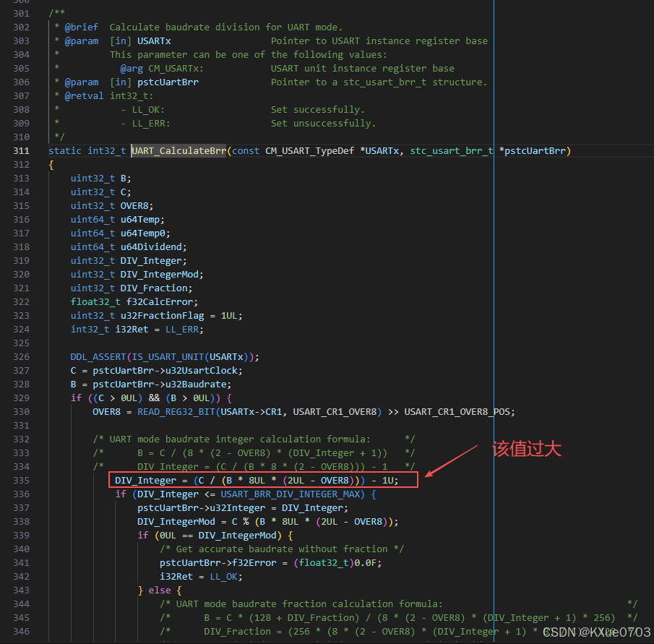Click USART_CR1_OVER8_POS constant
Screen dimensions: 654x644
point(457,412)
